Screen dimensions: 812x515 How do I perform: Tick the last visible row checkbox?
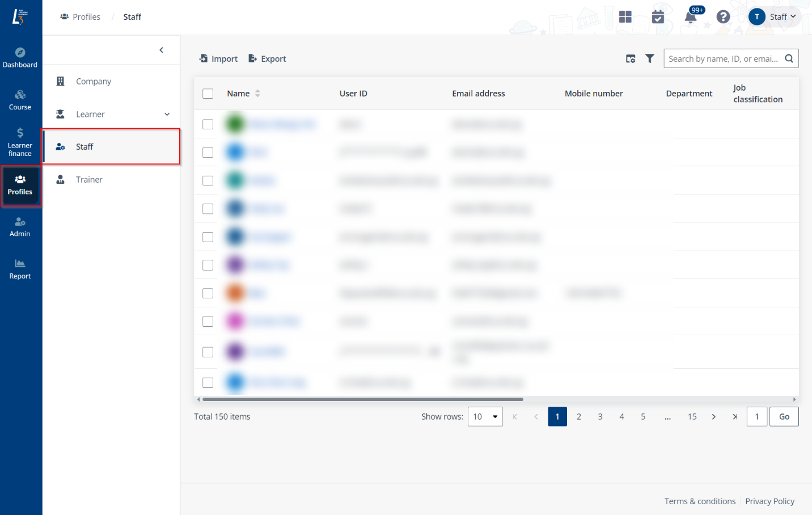(x=208, y=382)
